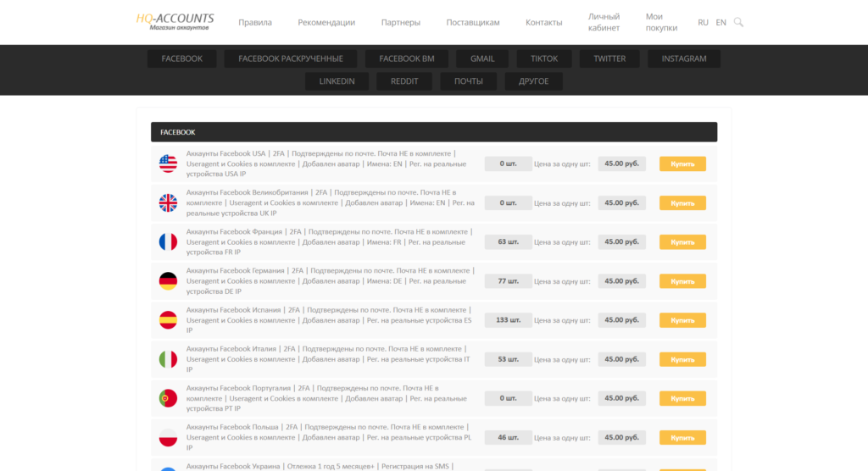The height and width of the screenshot is (471, 868).
Task: Open Аккаунты Facebook Украина listing description
Action: point(320,467)
